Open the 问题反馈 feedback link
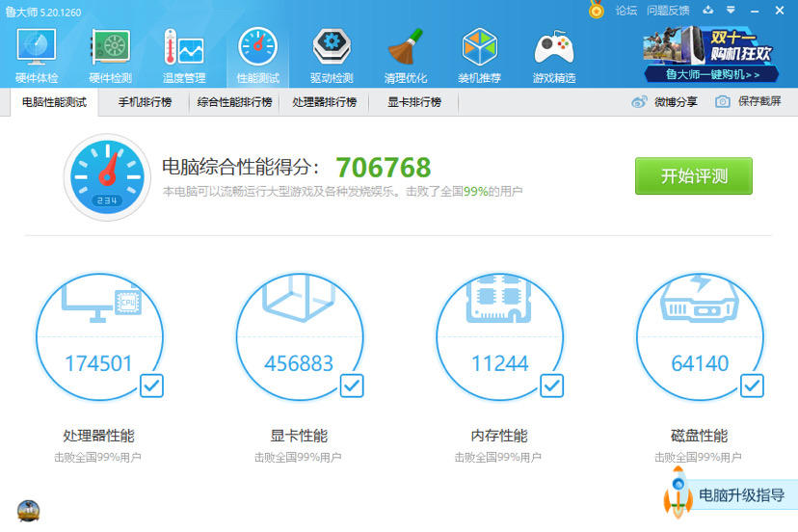 click(x=668, y=11)
